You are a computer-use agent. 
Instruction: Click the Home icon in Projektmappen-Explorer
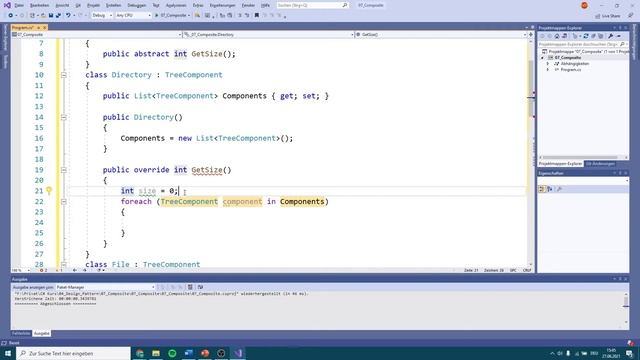[557, 36]
